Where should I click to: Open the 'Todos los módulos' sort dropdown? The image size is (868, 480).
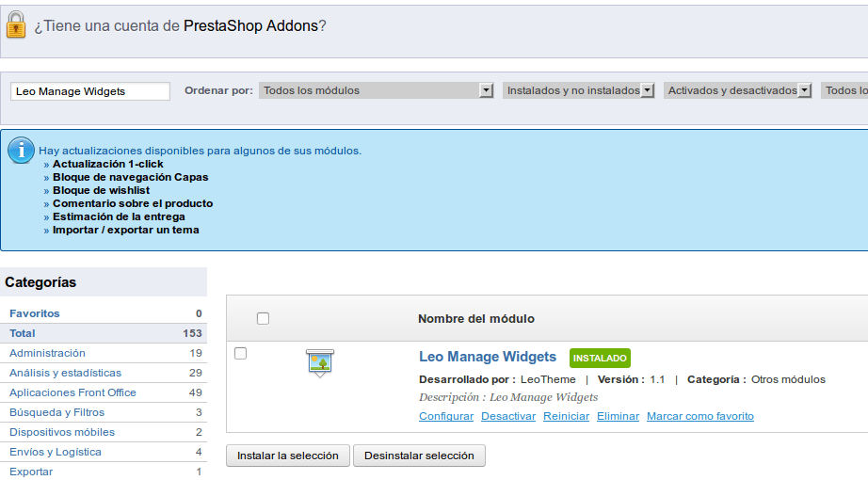tap(376, 90)
